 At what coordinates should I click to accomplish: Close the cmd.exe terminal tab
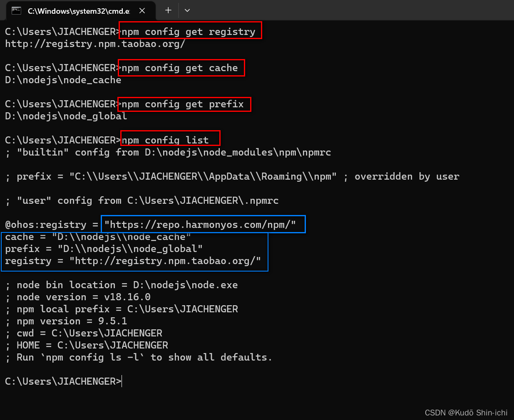point(142,11)
